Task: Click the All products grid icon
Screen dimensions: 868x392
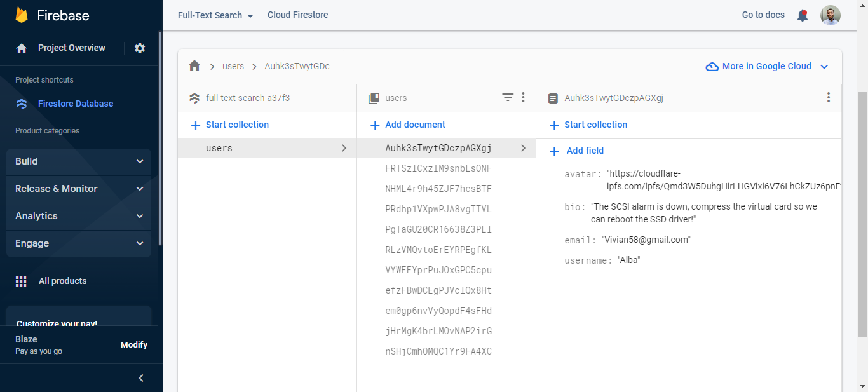Action: (x=21, y=281)
